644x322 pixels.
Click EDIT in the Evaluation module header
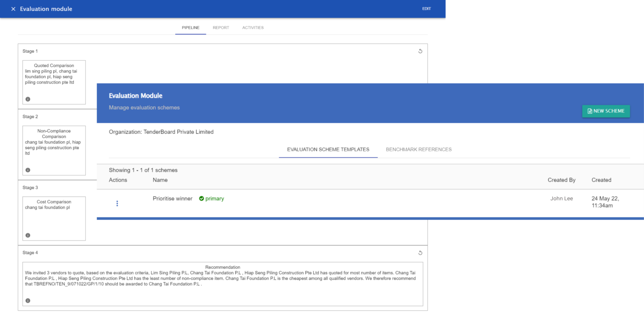[426, 8]
